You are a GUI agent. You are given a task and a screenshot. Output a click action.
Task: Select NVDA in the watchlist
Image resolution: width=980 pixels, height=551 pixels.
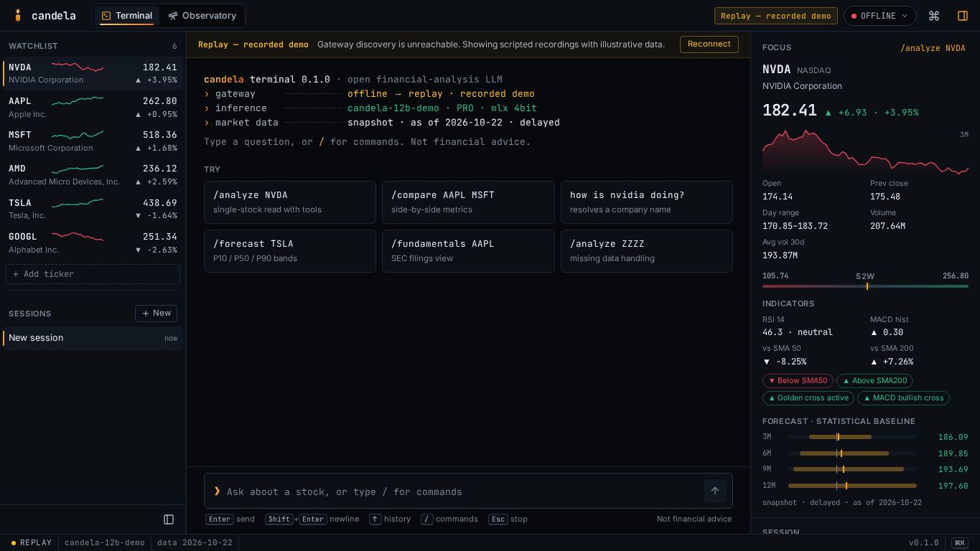point(93,73)
